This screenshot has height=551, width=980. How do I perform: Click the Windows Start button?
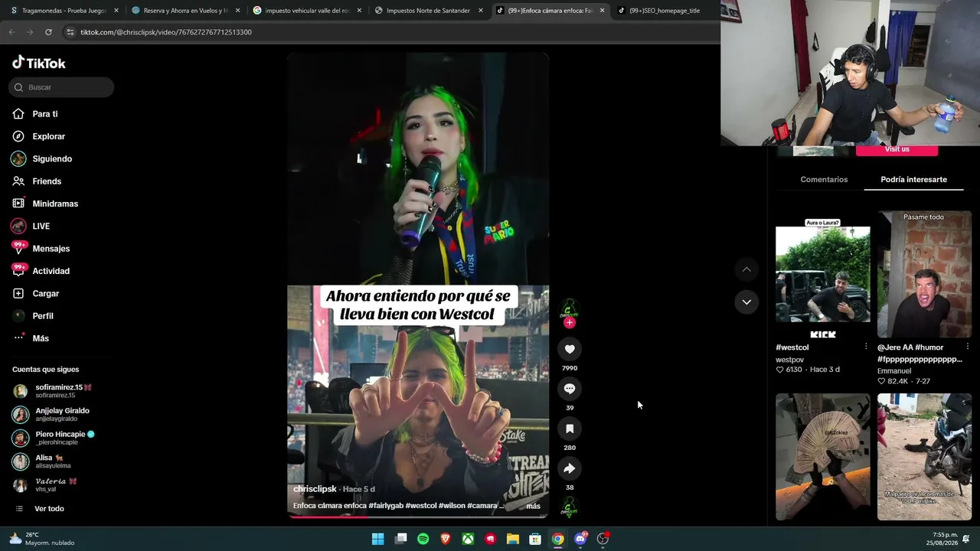point(378,539)
